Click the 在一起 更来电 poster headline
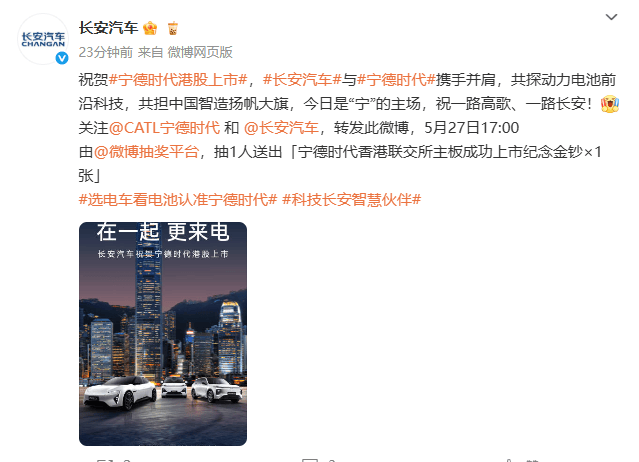 (x=163, y=232)
